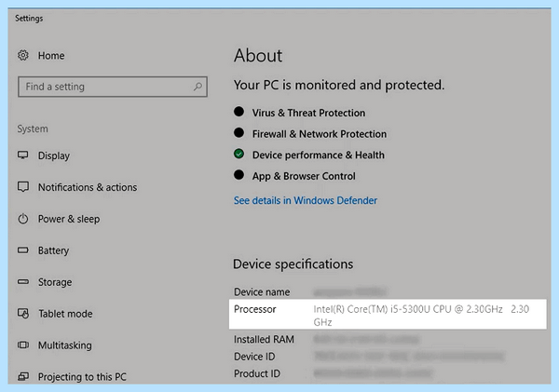Click the Device ID label
This screenshot has height=392, width=559.
pos(254,357)
